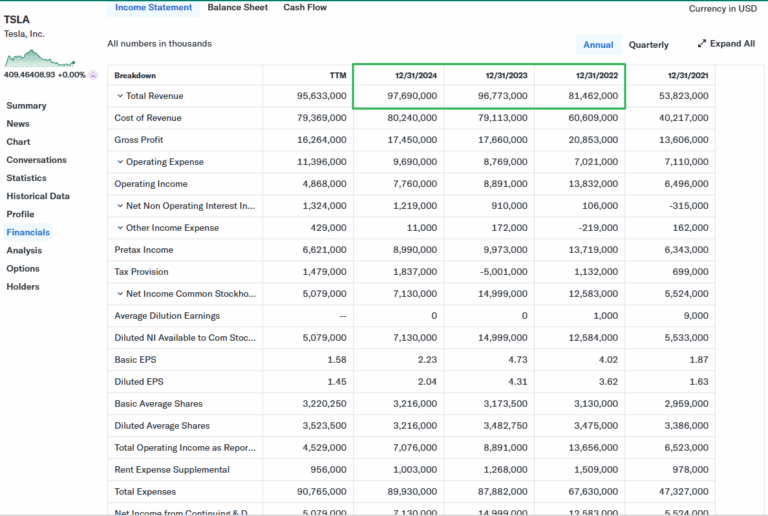The width and height of the screenshot is (768, 516).
Task: Open Summary in the left sidebar
Action: coord(26,106)
